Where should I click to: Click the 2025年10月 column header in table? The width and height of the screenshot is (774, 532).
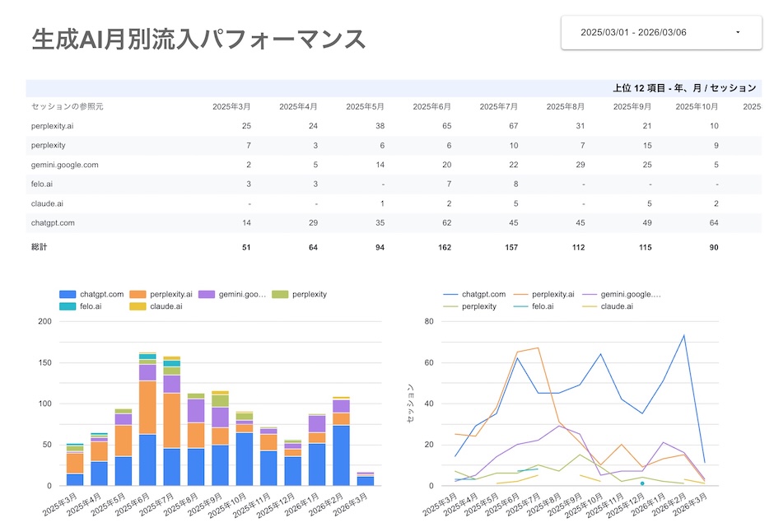[x=697, y=106]
